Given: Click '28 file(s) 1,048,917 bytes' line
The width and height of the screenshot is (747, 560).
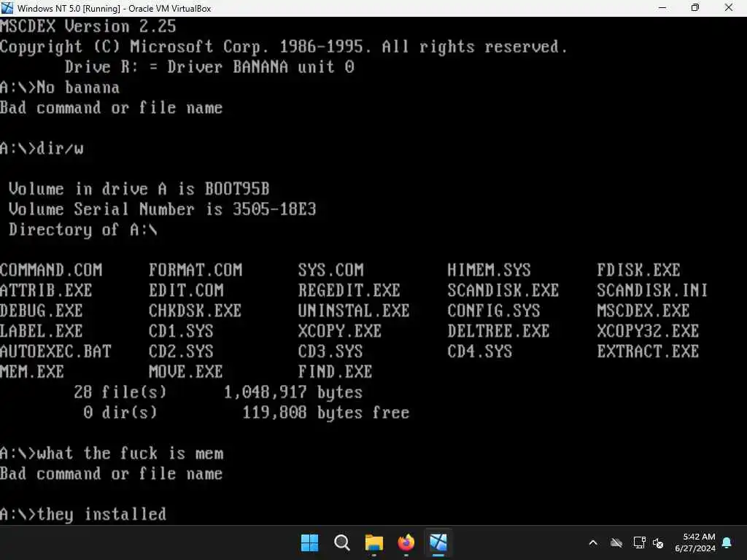Looking at the screenshot, I should coord(218,392).
